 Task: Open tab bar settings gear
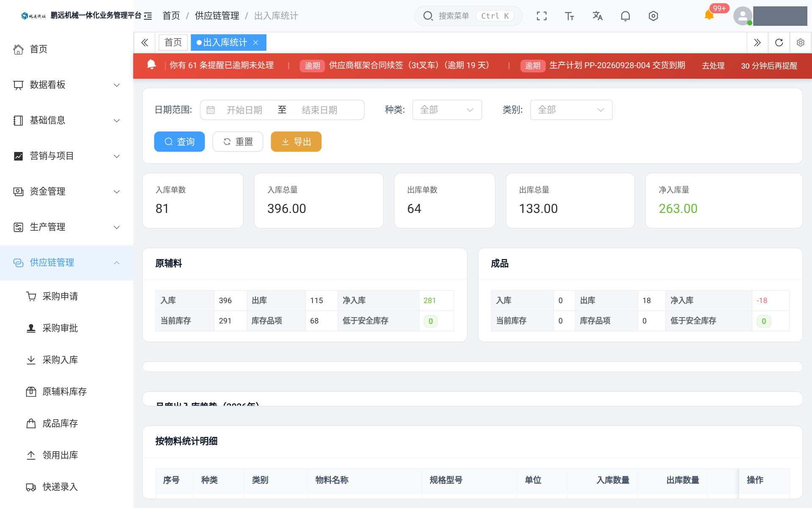[x=801, y=42]
